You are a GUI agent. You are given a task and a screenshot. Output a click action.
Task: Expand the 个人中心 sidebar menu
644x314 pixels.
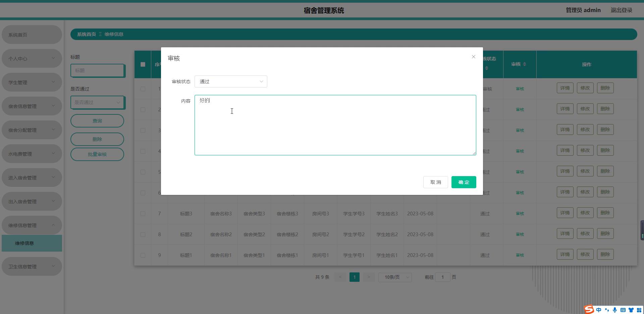tap(32, 58)
